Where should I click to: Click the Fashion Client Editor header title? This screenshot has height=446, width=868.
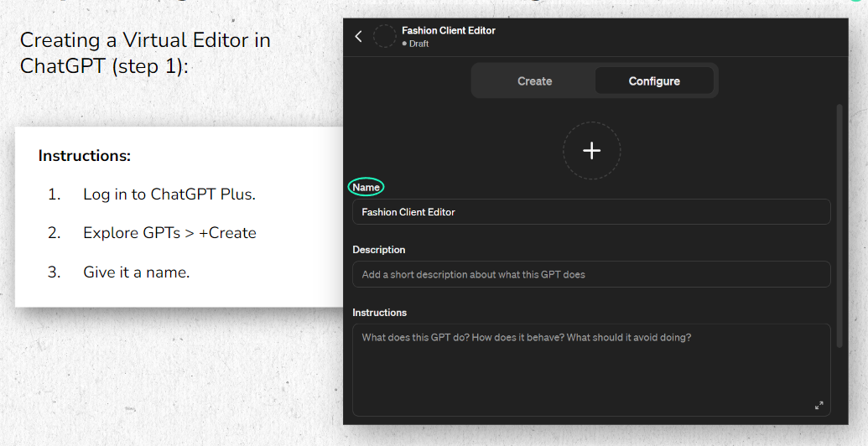(x=449, y=30)
